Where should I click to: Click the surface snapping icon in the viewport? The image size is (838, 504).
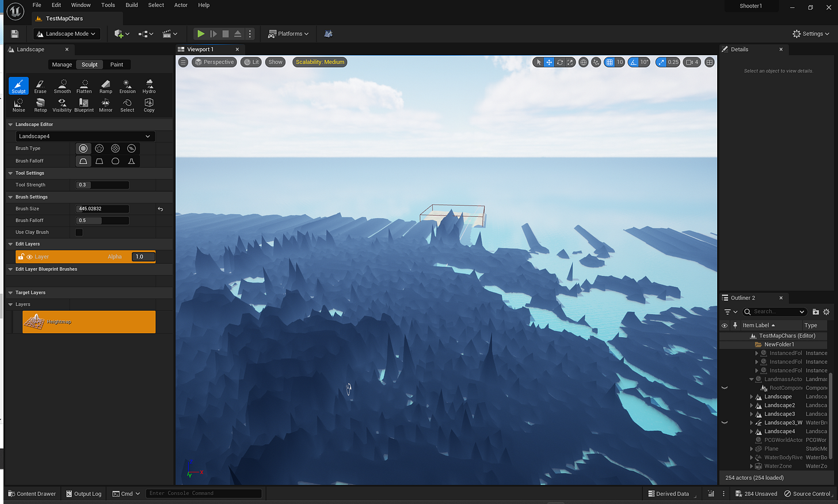tap(596, 62)
